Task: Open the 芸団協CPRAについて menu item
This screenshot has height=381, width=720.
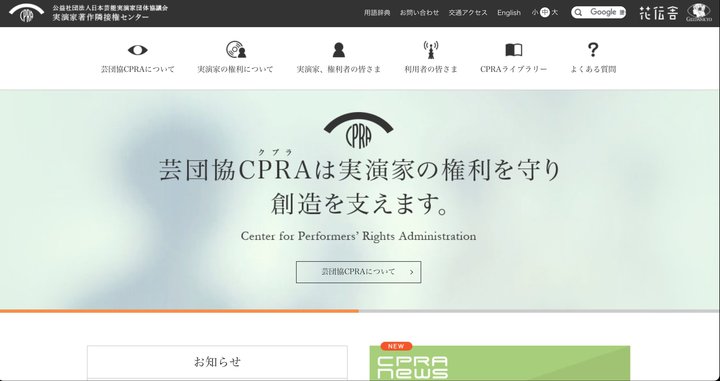Action: pyautogui.click(x=138, y=69)
